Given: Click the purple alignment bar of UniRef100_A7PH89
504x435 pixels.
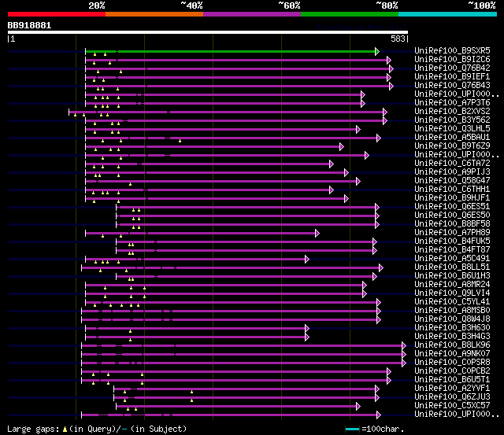Looking at the screenshot, I should pyautogui.click(x=201, y=234).
